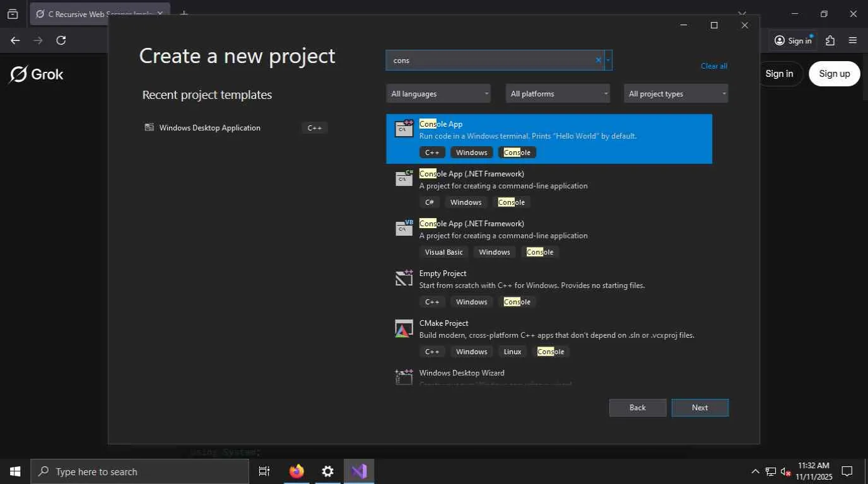The image size is (868, 484).
Task: Click the Grok logo on the web page
Action: [36, 74]
